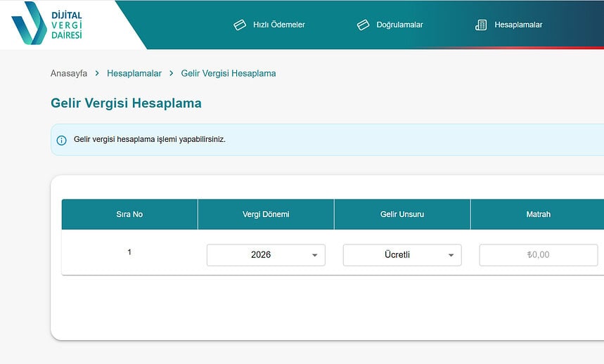Click the calculator icon beside Hesaplamalar

pos(481,25)
